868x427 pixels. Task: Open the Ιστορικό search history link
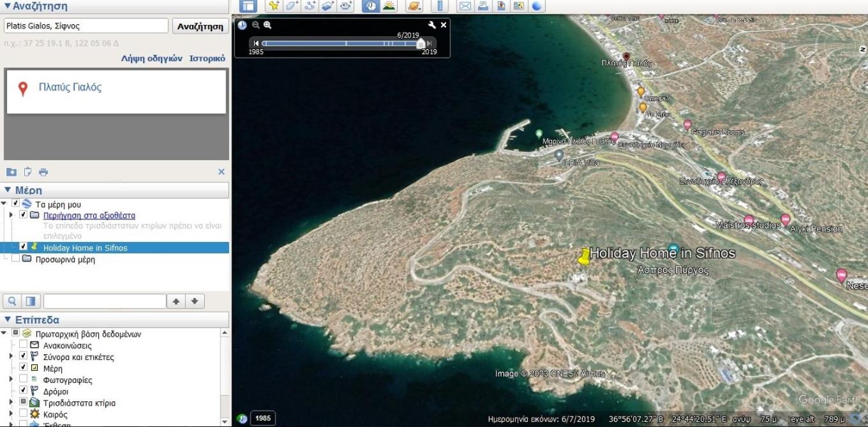(207, 58)
